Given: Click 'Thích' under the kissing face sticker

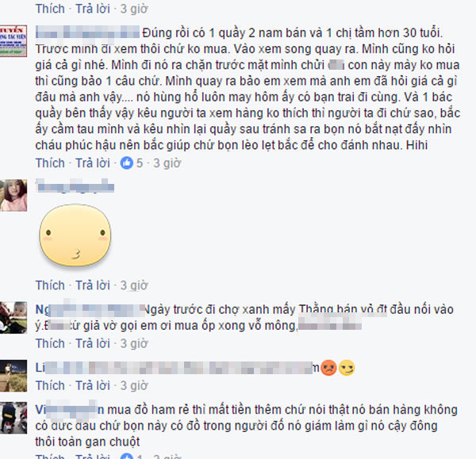Looking at the screenshot, I should [x=50, y=285].
